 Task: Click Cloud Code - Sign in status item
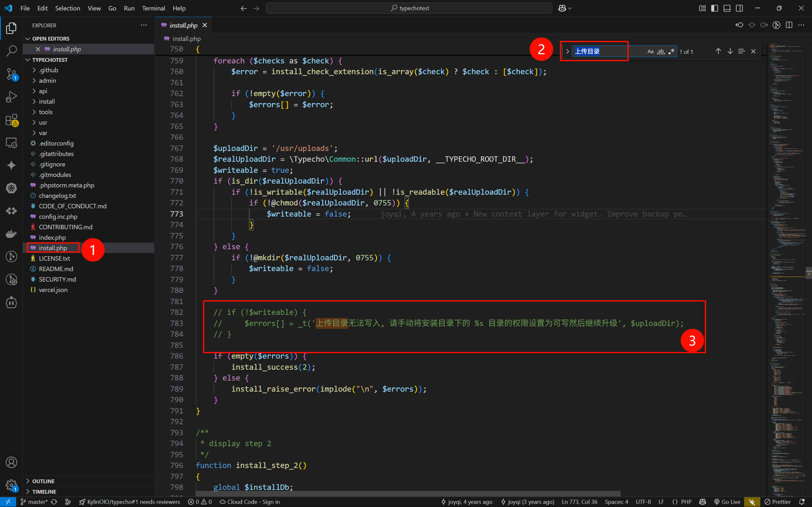250,502
